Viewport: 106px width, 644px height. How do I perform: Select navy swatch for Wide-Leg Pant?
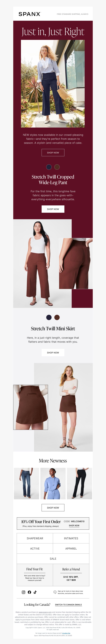coord(49,167)
